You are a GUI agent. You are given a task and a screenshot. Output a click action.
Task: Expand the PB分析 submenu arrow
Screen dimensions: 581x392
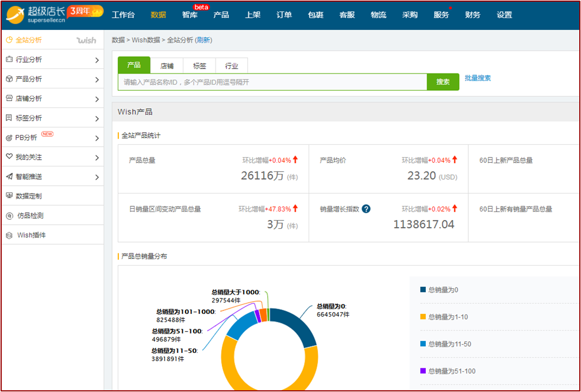(97, 138)
